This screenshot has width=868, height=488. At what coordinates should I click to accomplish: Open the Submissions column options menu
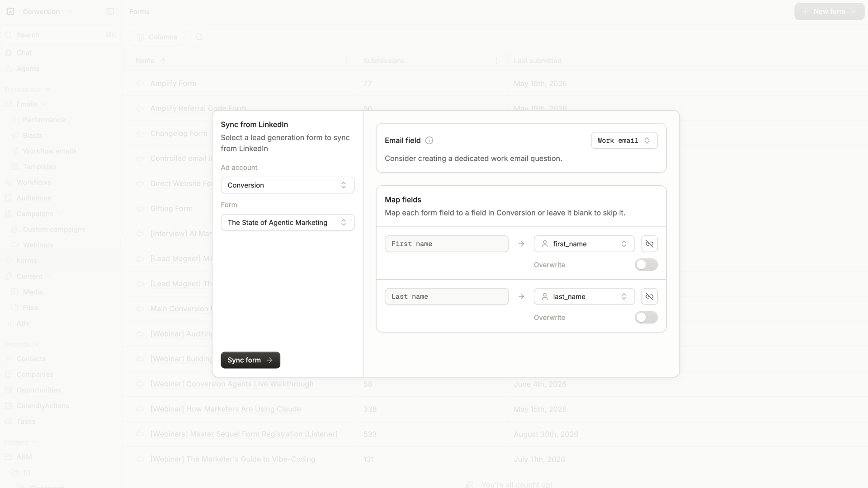[496, 61]
